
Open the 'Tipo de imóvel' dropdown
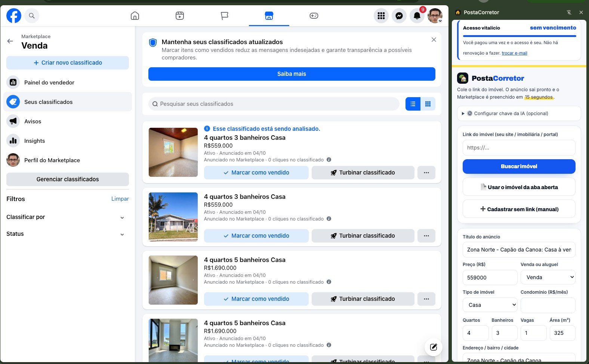pyautogui.click(x=490, y=305)
